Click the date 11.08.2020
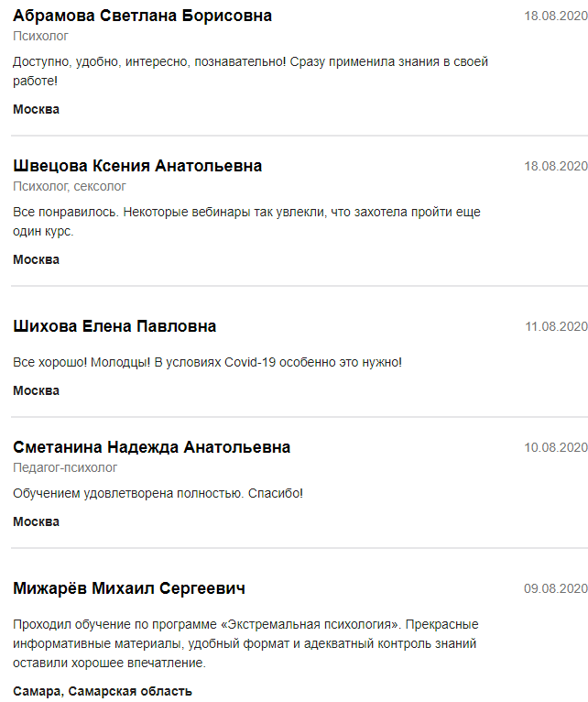Viewport: 588px width, 702px height. pos(555,326)
